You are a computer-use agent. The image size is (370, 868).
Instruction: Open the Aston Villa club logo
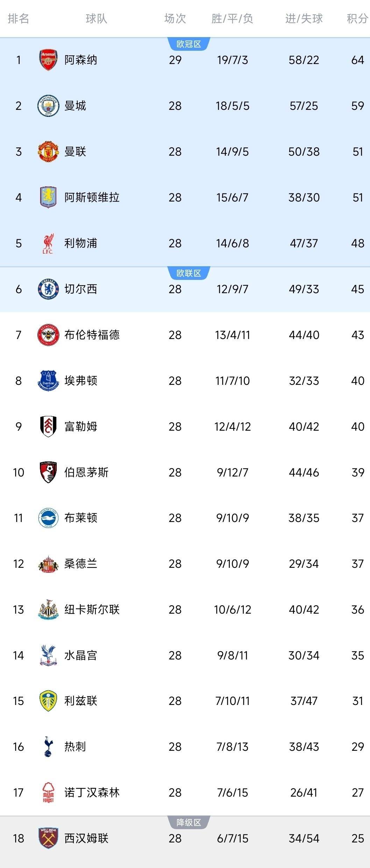[x=48, y=197]
